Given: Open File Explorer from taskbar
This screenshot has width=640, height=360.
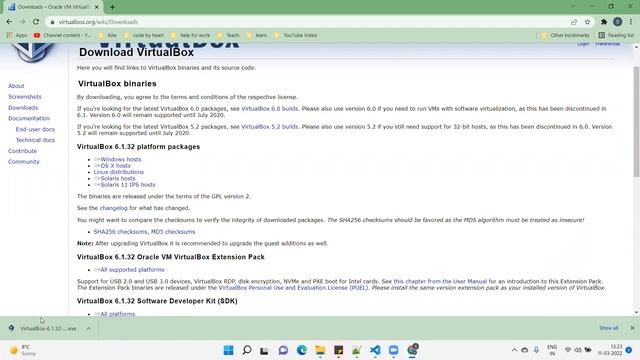Looking at the screenshot, I should (x=320, y=350).
